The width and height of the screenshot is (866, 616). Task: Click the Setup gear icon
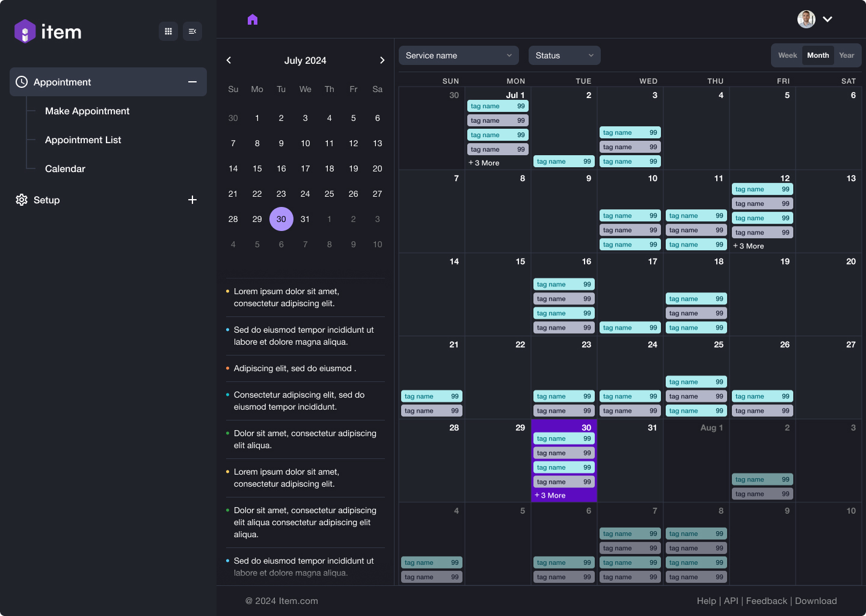pyautogui.click(x=22, y=200)
